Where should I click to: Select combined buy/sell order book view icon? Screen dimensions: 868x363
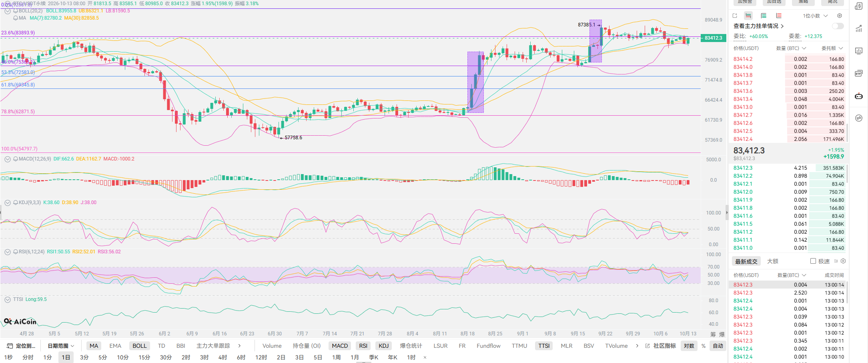748,16
